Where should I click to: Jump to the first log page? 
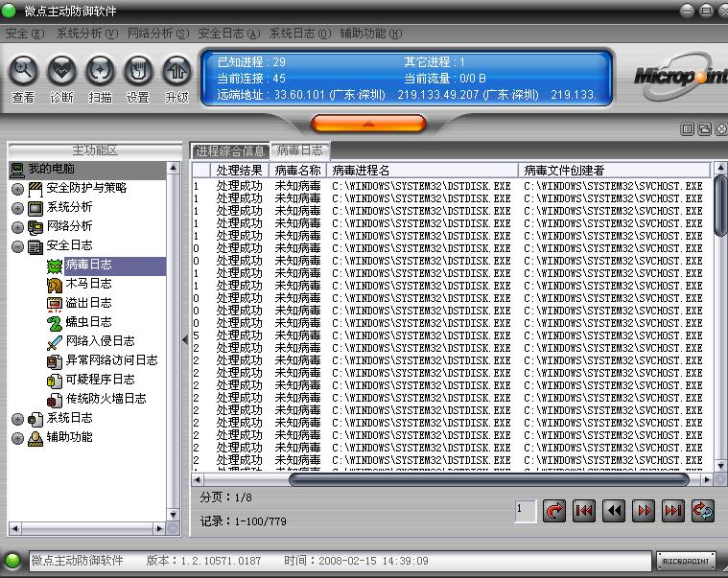click(x=583, y=511)
